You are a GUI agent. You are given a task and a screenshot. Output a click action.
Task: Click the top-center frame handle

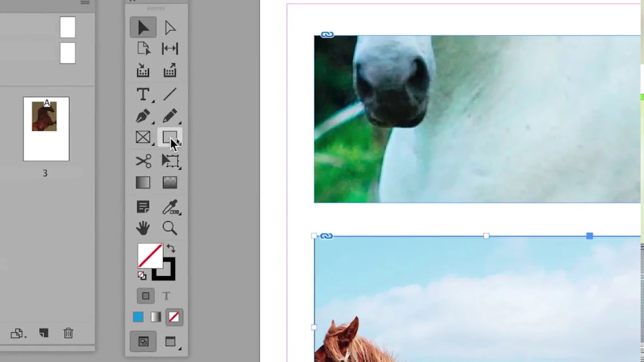(x=486, y=236)
